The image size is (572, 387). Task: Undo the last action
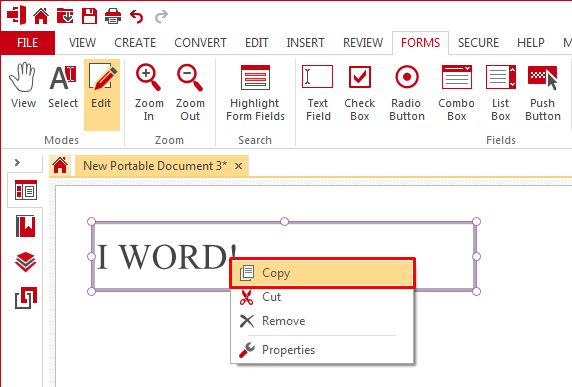(x=137, y=16)
